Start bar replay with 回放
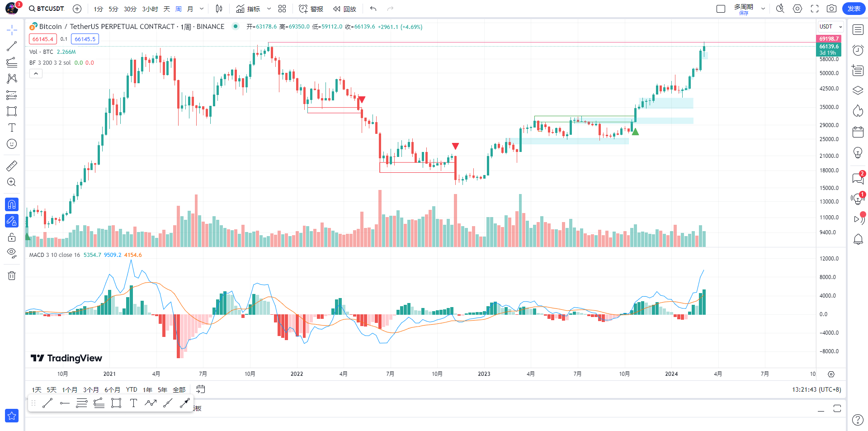The width and height of the screenshot is (868, 431). click(344, 9)
